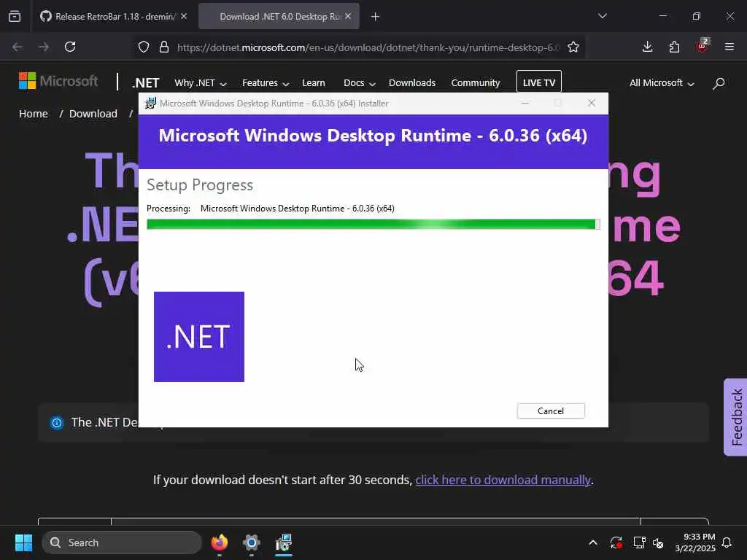
Task: Open the Firefox View icon
Action: click(15, 17)
